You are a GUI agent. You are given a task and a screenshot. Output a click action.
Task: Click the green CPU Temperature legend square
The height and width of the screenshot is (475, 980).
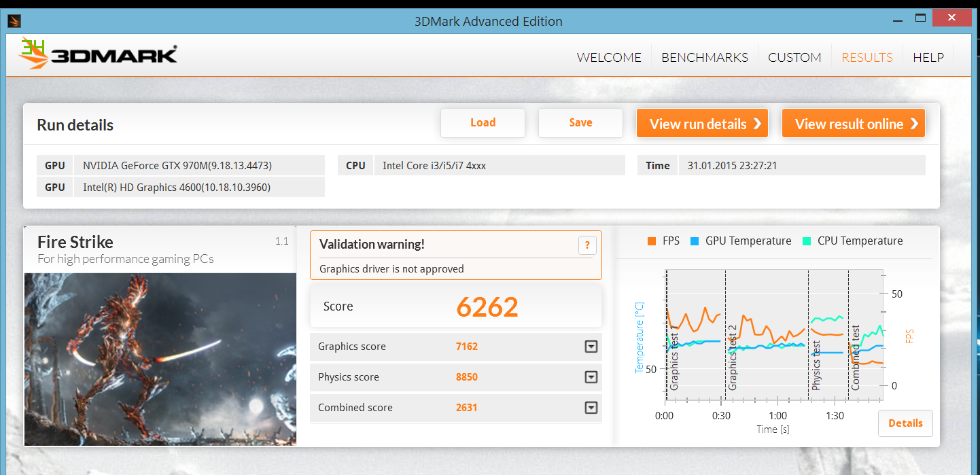click(x=807, y=241)
